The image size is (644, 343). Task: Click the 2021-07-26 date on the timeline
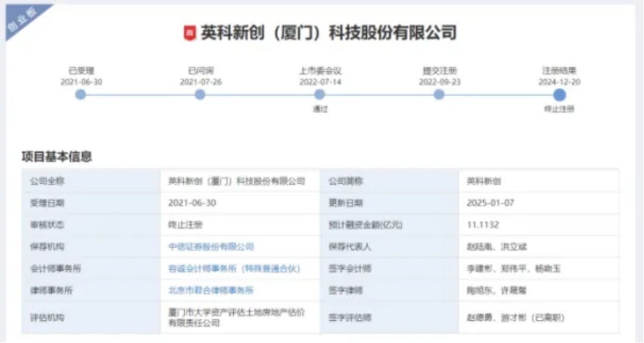[x=201, y=82]
